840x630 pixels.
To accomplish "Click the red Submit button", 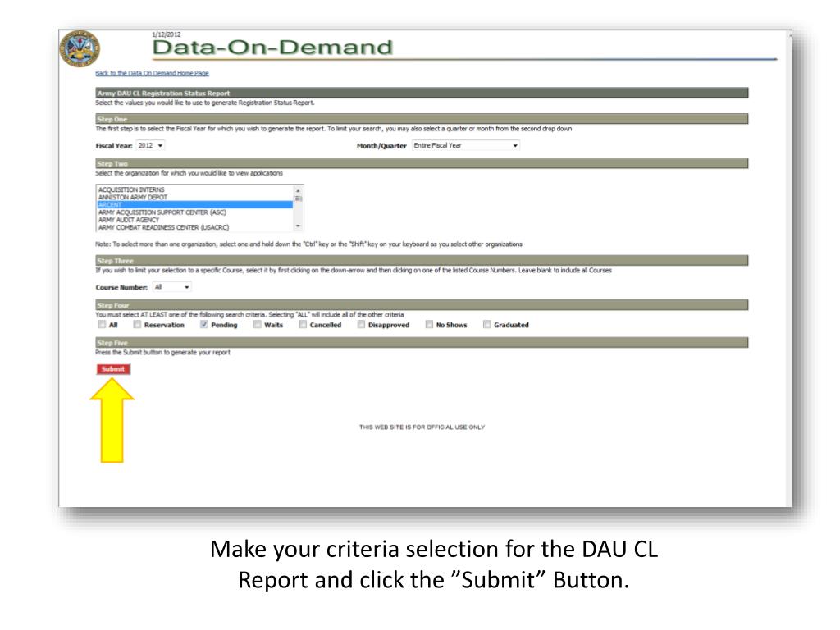I will pos(113,369).
